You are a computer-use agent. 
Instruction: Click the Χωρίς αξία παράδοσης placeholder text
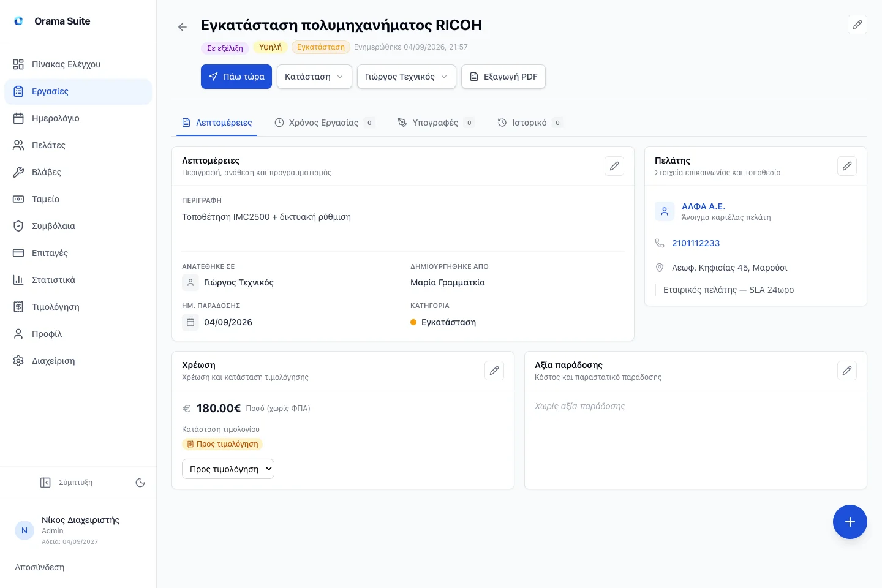580,406
